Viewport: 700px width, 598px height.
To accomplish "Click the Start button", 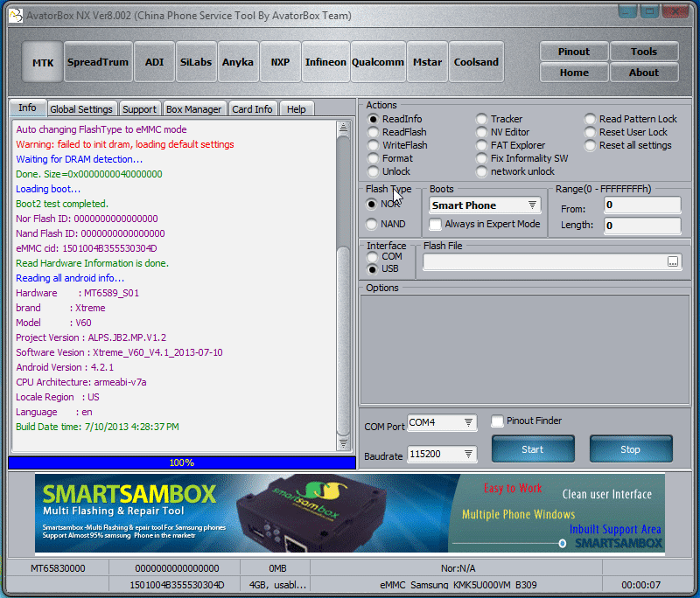I will (x=533, y=449).
